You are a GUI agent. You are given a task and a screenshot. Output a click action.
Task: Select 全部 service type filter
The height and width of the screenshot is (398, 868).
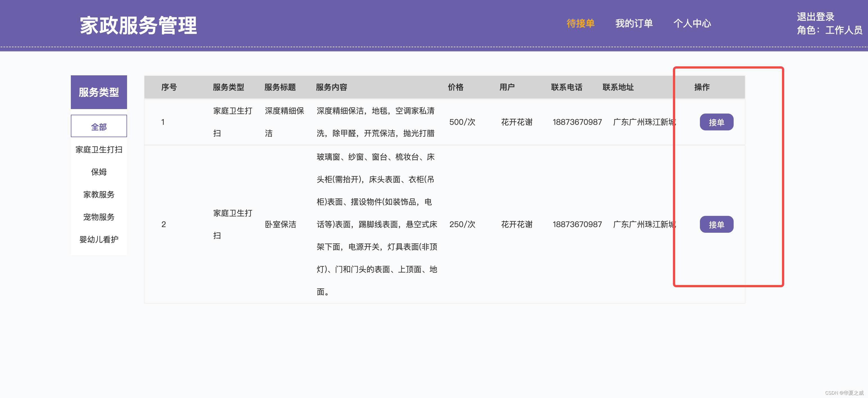click(99, 126)
